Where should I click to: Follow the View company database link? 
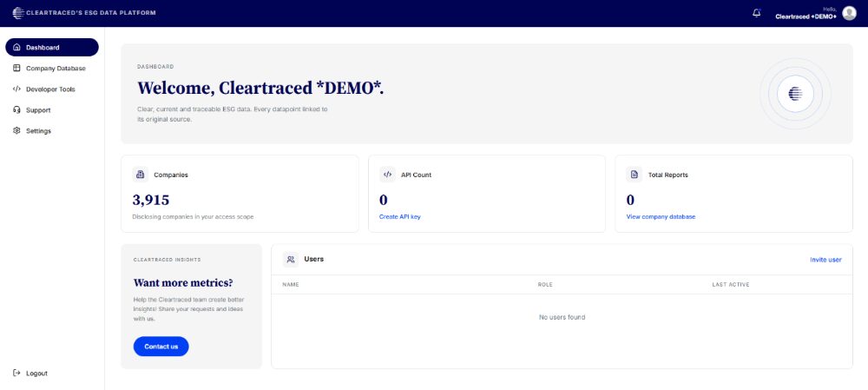tap(661, 217)
